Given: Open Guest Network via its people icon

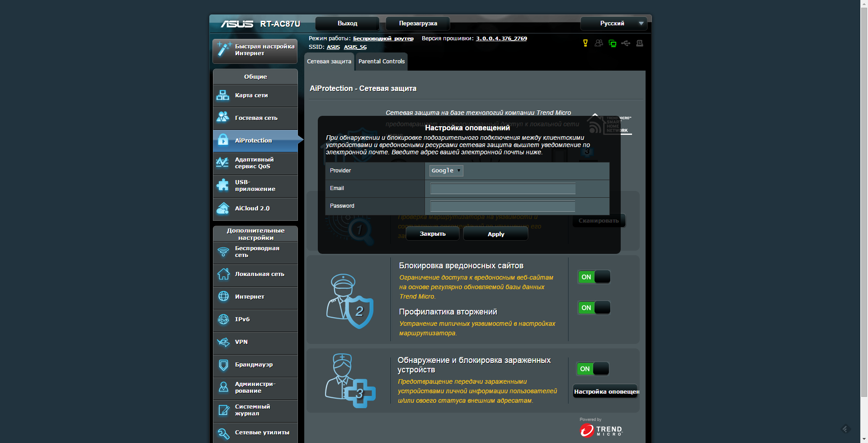Looking at the screenshot, I should point(223,117).
